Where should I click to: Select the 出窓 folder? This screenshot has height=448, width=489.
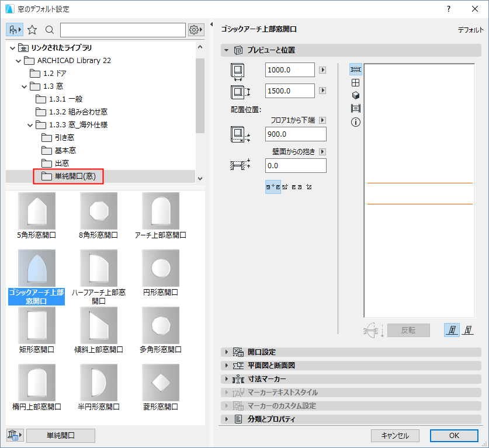tap(55, 164)
